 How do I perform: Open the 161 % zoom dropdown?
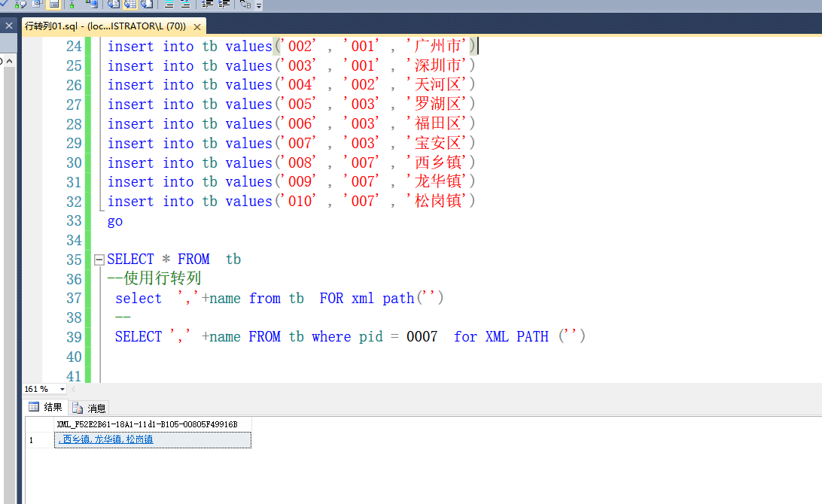coord(62,389)
